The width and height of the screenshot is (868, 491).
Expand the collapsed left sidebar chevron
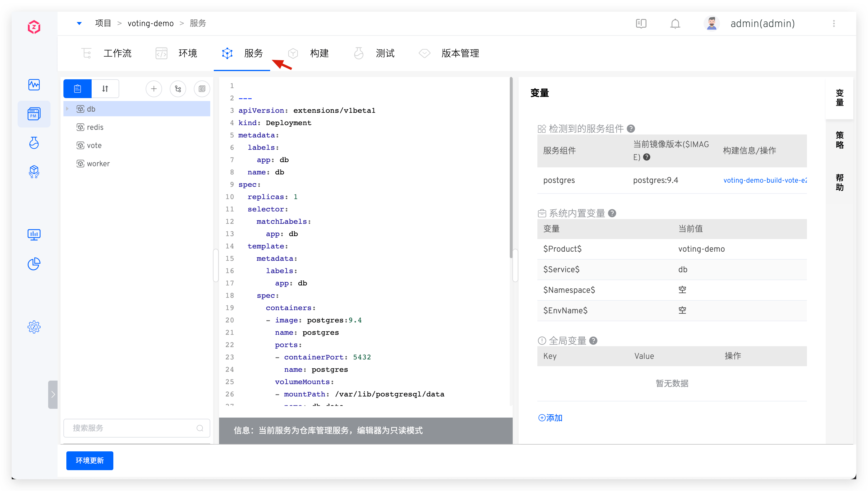tap(53, 395)
